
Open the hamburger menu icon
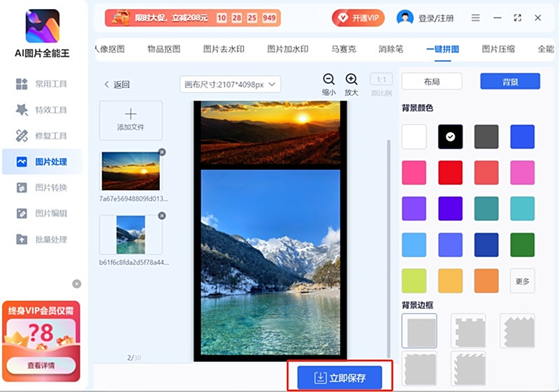[x=476, y=18]
